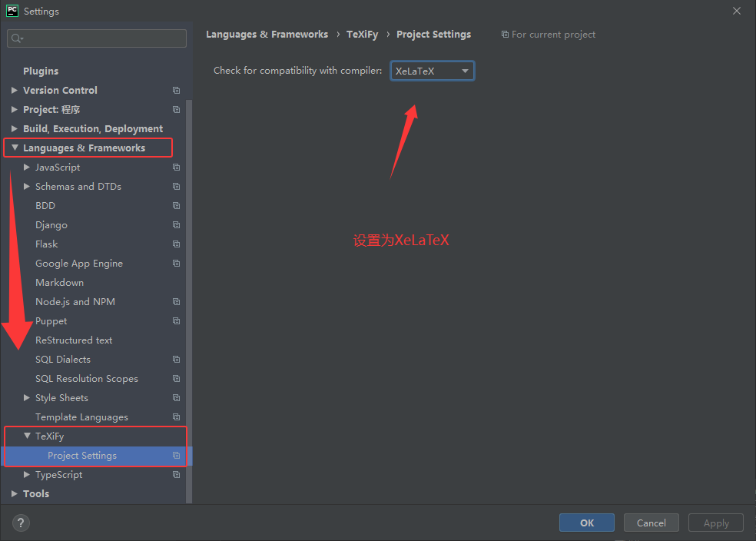
Task: Click the settings tree vertical scrollbar
Action: 189,301
